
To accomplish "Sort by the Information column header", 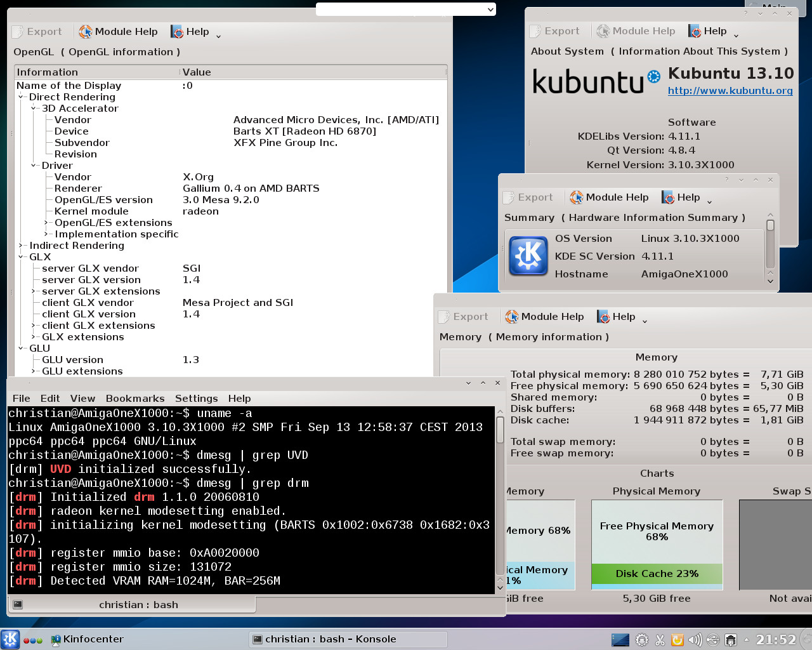I will point(96,72).
